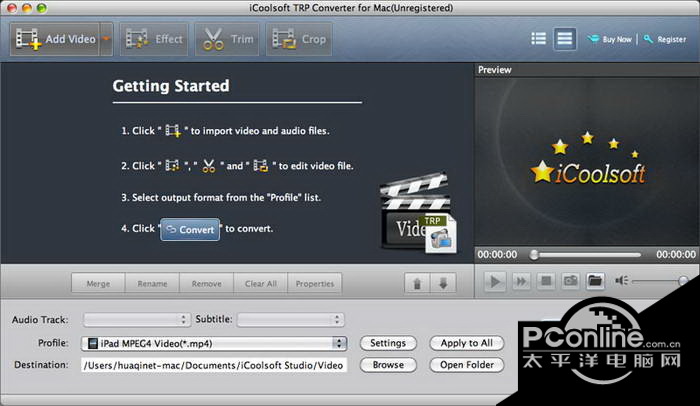This screenshot has width=700, height=406.
Task: Switch to detailed list view icon
Action: point(539,38)
